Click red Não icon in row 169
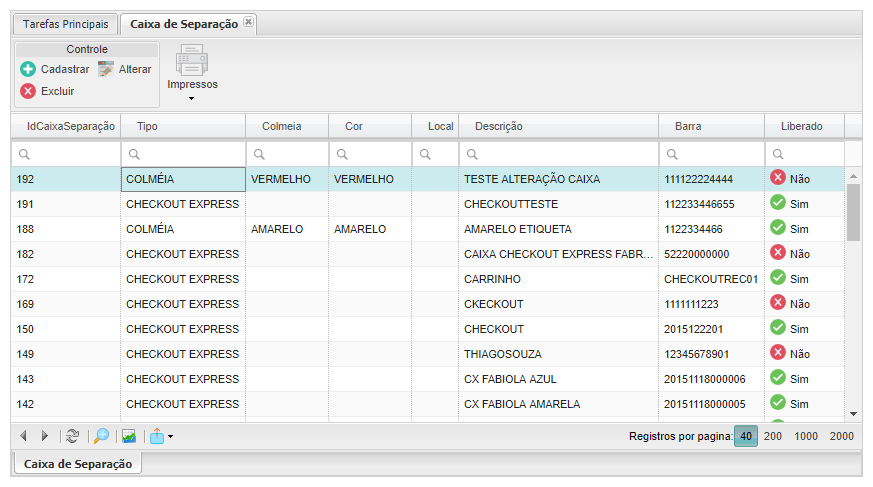The height and width of the screenshot is (487, 873). 778,303
